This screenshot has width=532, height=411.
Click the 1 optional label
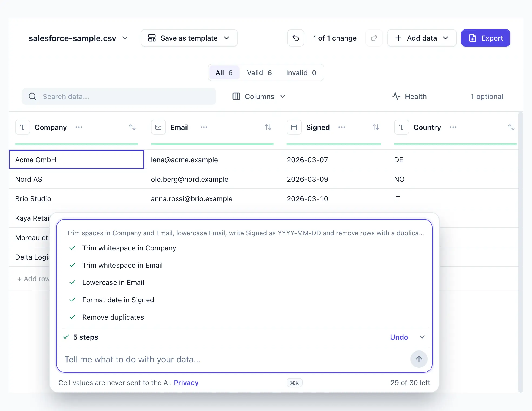coord(487,97)
